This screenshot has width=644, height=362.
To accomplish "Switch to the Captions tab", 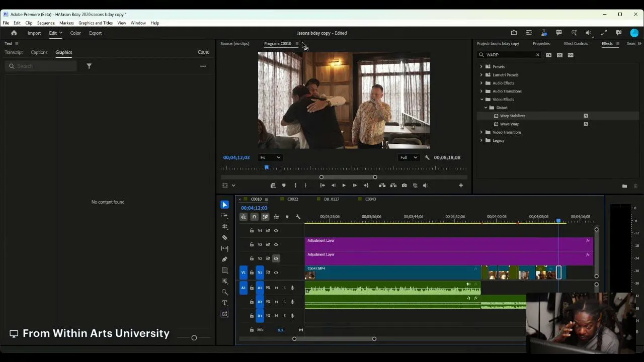I will tap(39, 52).
